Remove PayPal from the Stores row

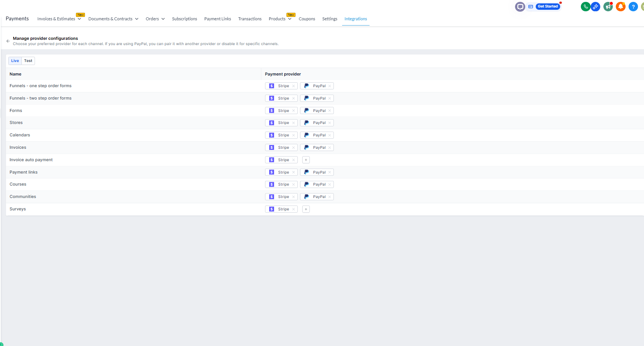(330, 123)
